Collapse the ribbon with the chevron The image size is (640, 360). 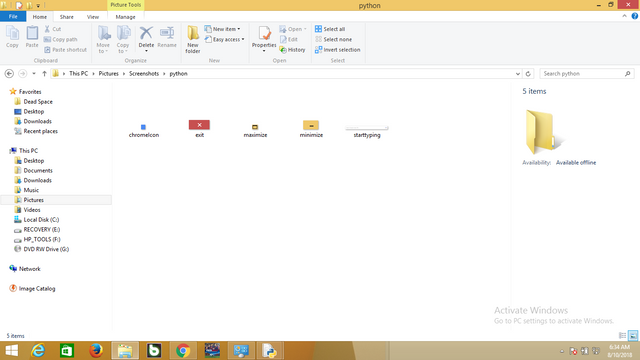coord(624,16)
